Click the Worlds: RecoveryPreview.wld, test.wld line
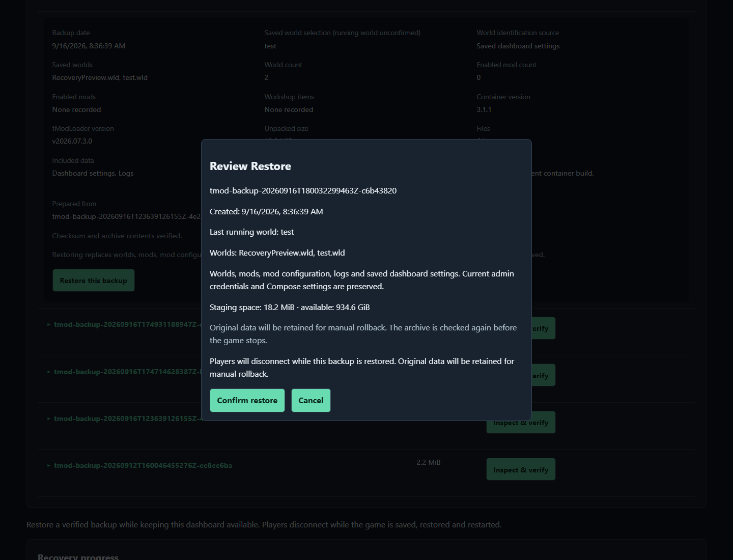 [x=277, y=253]
